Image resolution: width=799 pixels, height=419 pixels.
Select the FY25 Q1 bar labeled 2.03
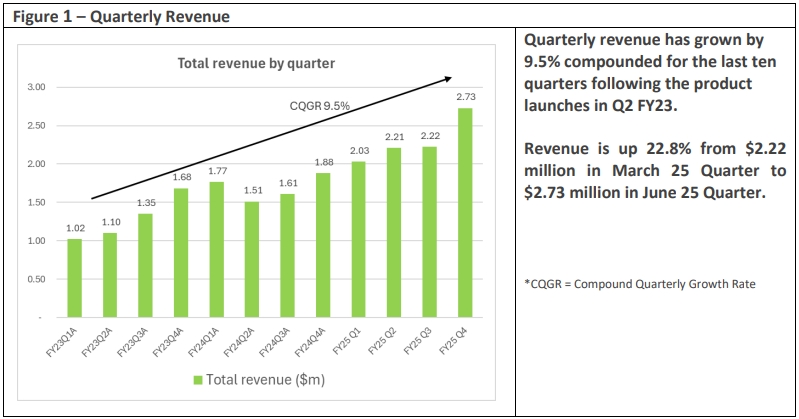(x=358, y=240)
